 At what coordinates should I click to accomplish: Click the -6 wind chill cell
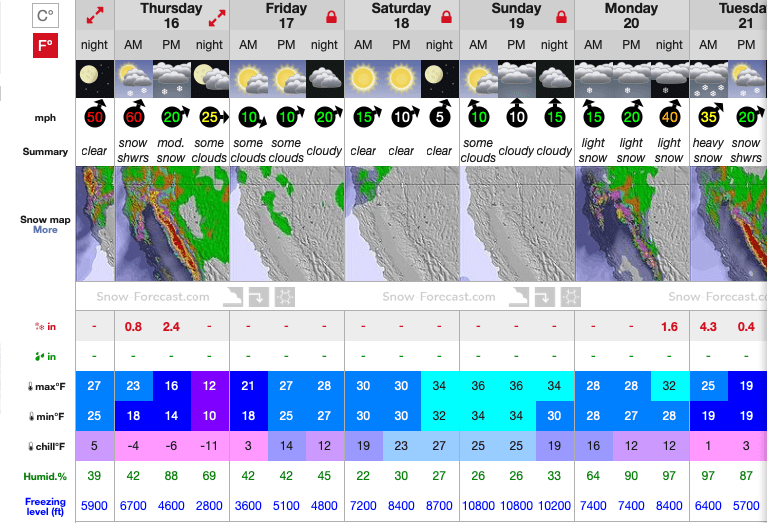(x=171, y=446)
